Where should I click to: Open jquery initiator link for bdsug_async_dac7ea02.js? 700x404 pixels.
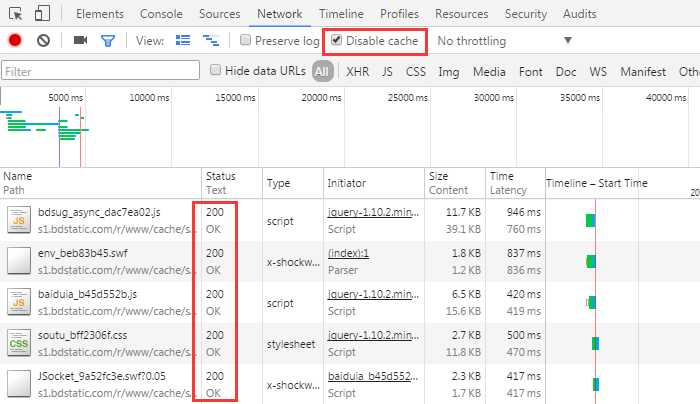[x=373, y=212]
